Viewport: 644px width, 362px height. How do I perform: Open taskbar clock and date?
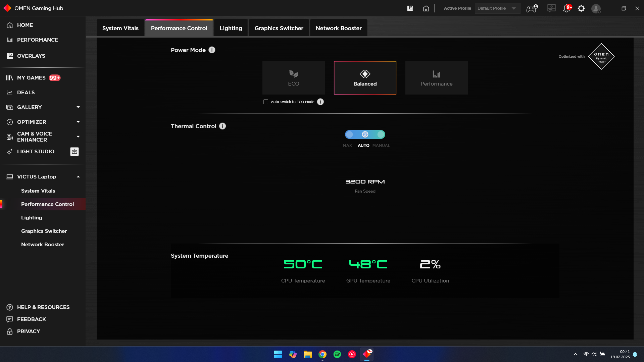click(620, 354)
